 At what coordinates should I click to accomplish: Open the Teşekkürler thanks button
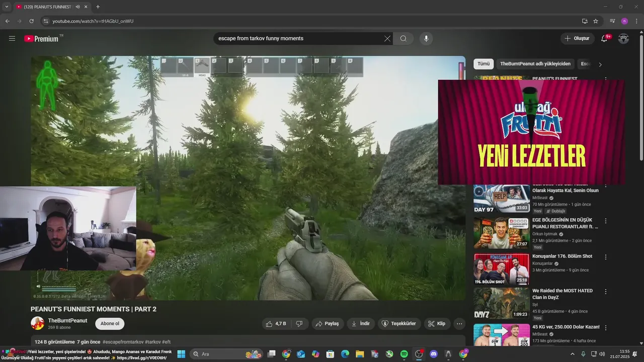(x=399, y=323)
